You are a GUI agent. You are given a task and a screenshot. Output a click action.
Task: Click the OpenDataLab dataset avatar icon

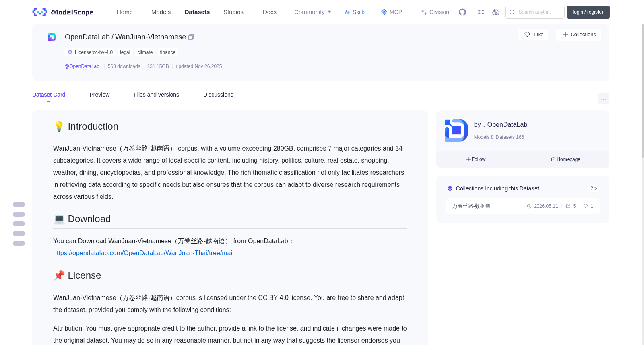[x=52, y=37]
